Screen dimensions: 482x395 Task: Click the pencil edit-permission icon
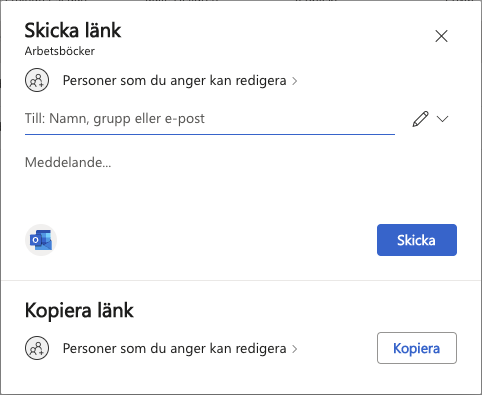tap(420, 119)
